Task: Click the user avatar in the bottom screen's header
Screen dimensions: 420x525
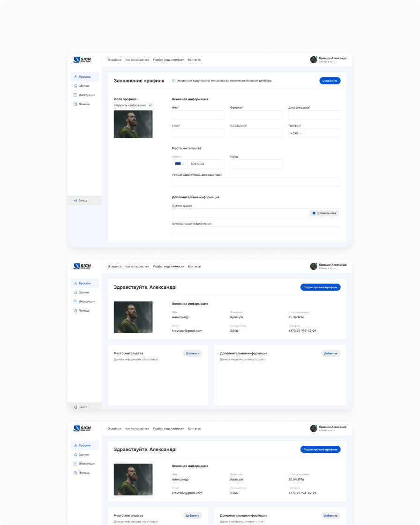Action: 314,428
